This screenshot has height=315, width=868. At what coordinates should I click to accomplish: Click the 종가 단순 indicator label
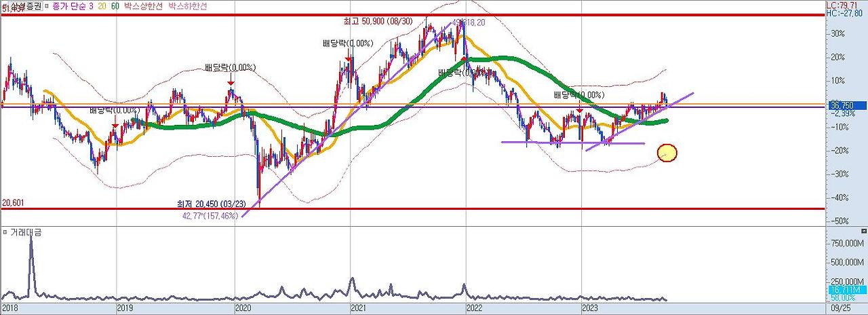click(x=69, y=5)
